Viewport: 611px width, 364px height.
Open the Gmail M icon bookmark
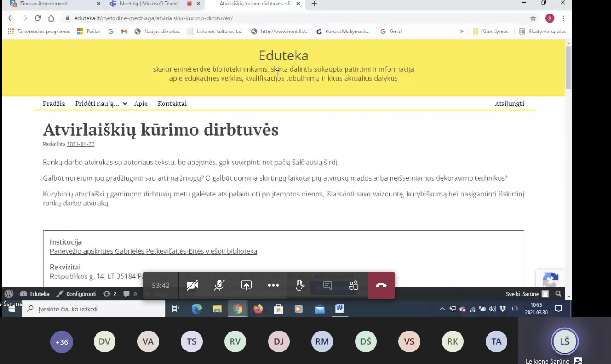124,32
